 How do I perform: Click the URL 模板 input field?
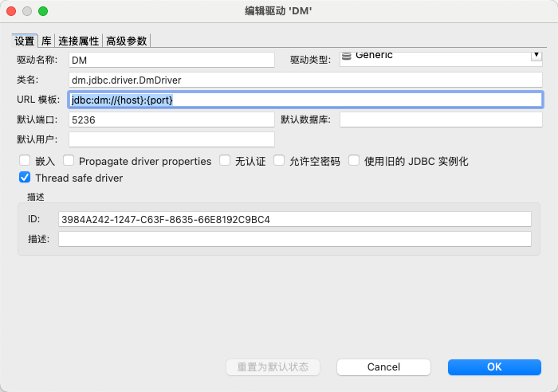click(x=305, y=100)
